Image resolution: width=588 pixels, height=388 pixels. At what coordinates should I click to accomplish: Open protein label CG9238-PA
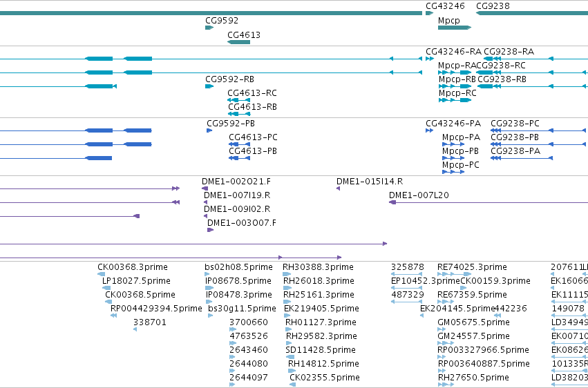coord(515,151)
